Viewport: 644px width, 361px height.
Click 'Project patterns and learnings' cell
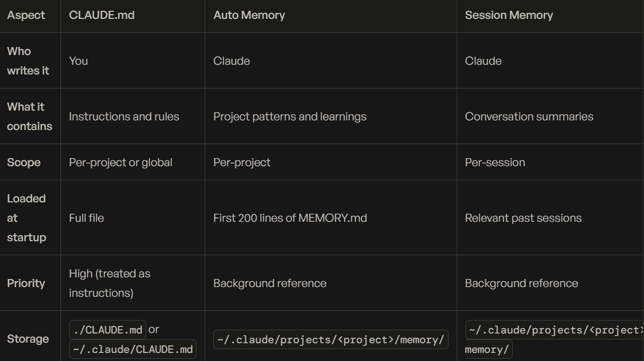289,117
